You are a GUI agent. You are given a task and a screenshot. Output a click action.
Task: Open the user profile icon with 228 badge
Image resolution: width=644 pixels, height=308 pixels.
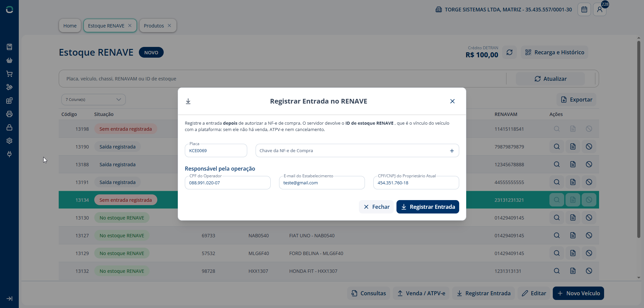point(600,9)
